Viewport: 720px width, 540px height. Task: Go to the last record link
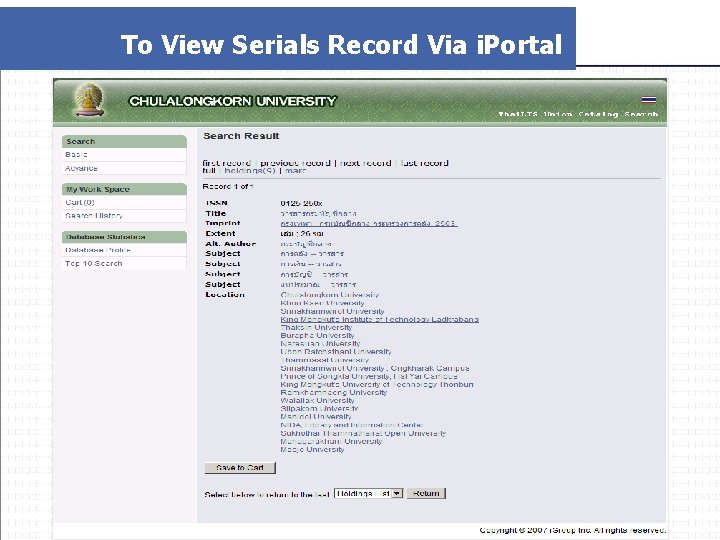click(424, 163)
